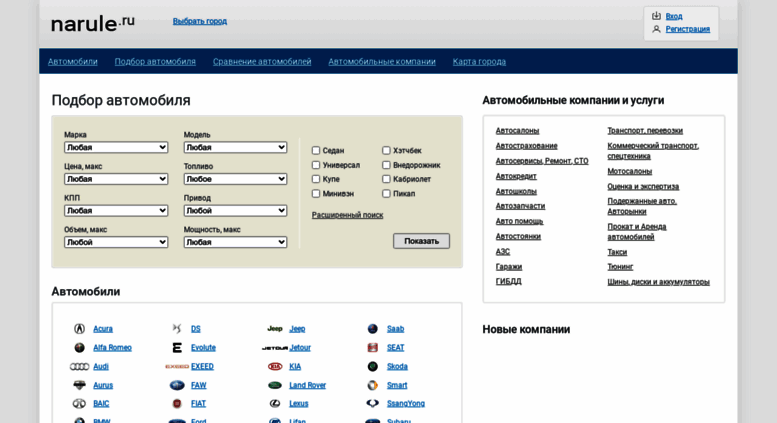Image resolution: width=777 pixels, height=423 pixels.
Task: Go to Подбор автомобиля menu item
Action: [x=155, y=61]
